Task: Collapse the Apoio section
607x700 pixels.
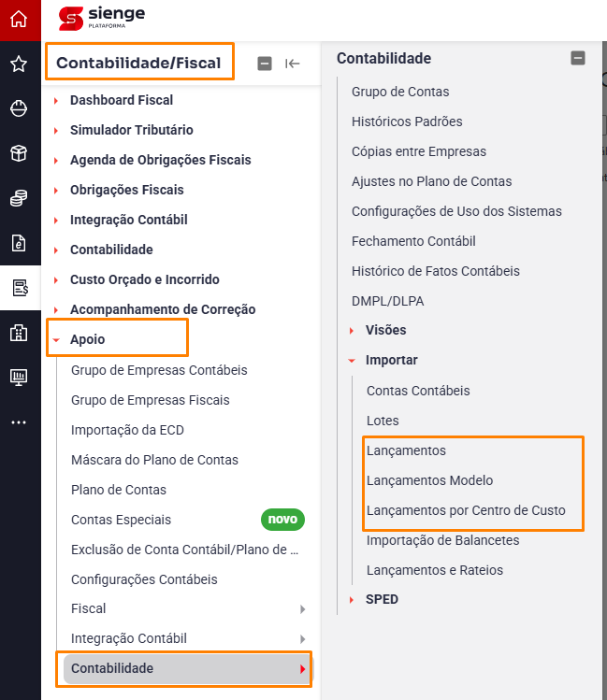Action: point(88,339)
